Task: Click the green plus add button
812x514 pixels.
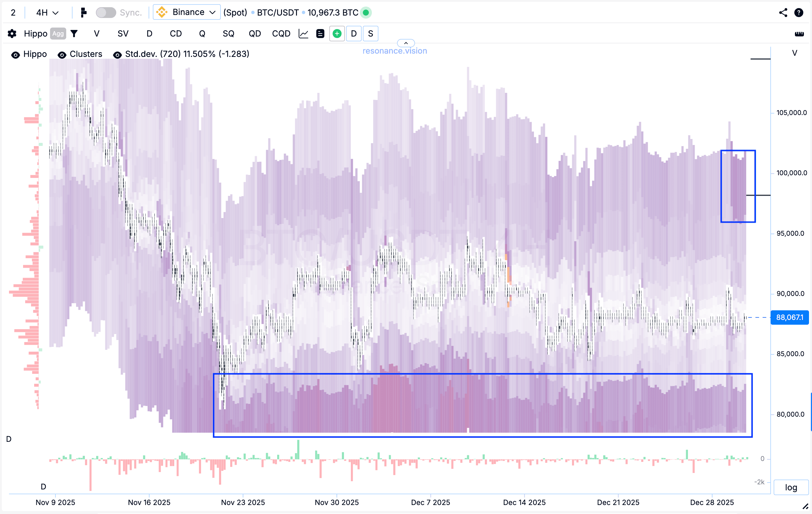Action: tap(337, 34)
